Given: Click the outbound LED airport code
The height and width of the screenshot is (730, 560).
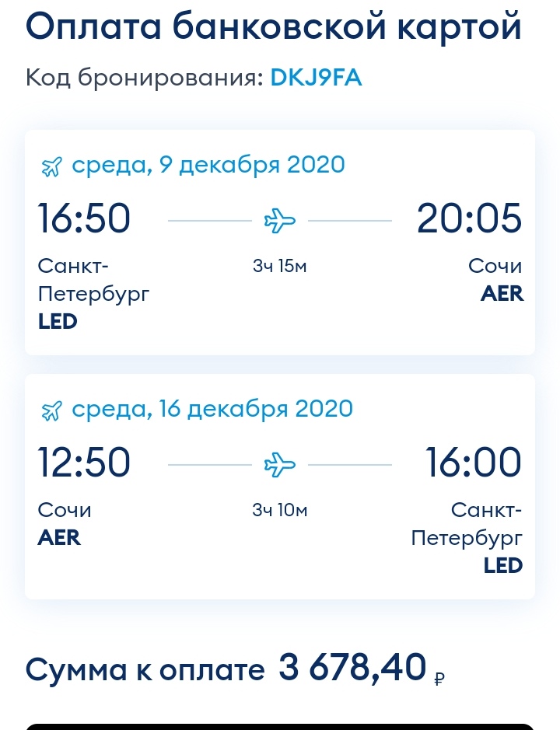Looking at the screenshot, I should click(58, 322).
